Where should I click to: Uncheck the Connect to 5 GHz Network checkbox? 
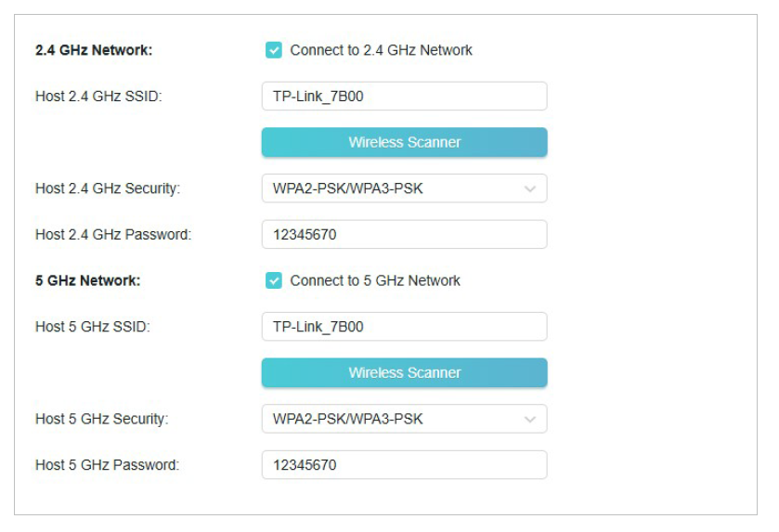[x=274, y=280]
